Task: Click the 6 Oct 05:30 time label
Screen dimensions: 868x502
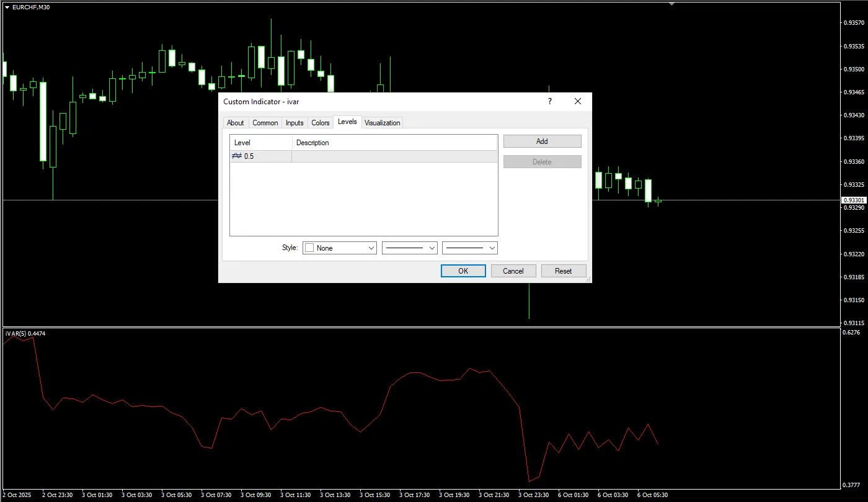Action: [652, 495]
